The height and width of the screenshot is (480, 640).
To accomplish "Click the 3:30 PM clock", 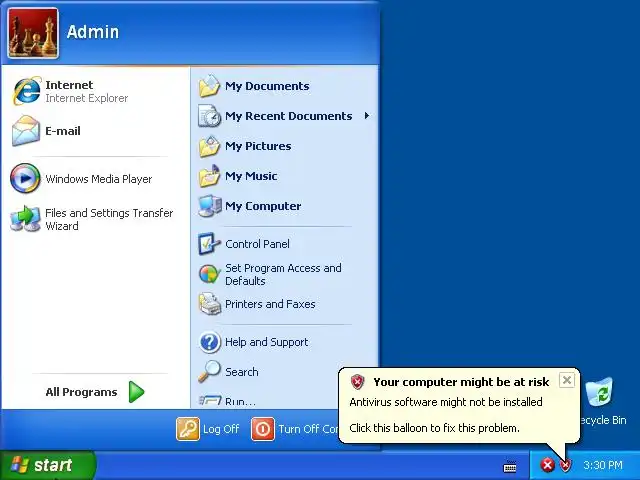I will 603,465.
